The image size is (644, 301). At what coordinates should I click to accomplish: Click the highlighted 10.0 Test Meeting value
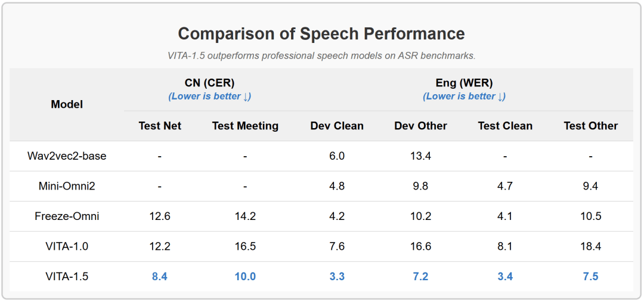click(245, 277)
